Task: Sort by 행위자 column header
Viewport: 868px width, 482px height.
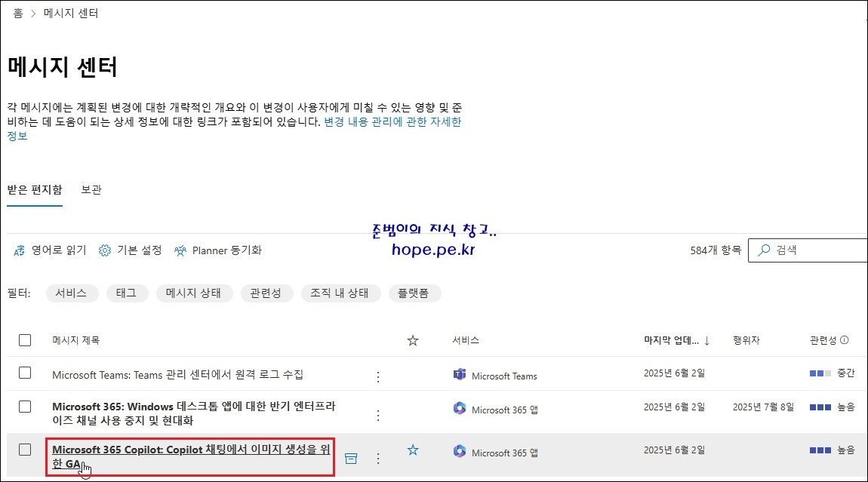Action: pos(746,340)
